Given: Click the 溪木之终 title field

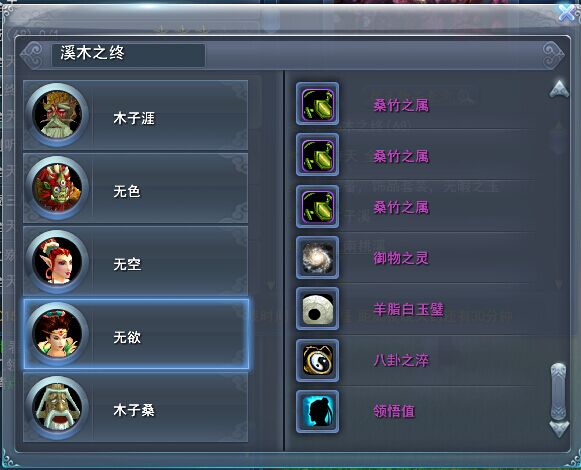Looking at the screenshot, I should [x=128, y=55].
